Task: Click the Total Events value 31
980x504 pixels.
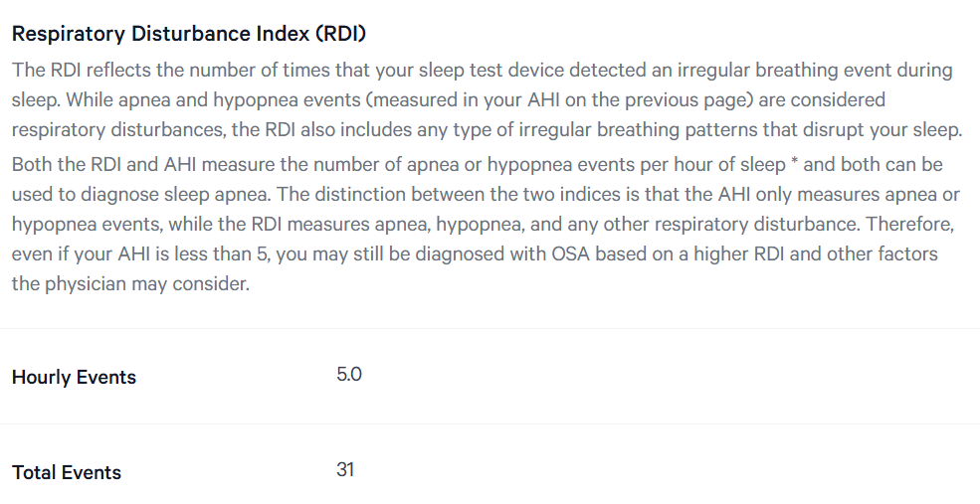Action: [345, 469]
